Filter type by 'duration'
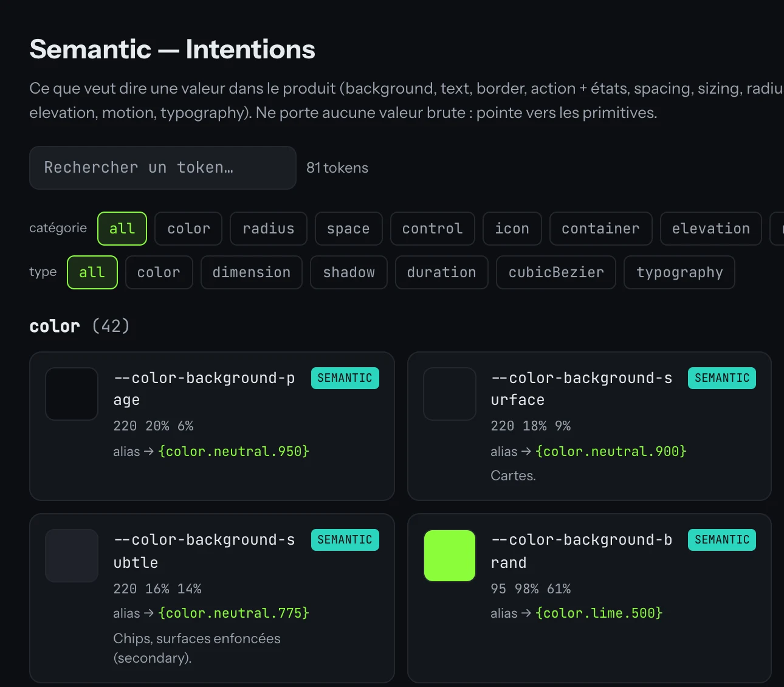 (442, 272)
